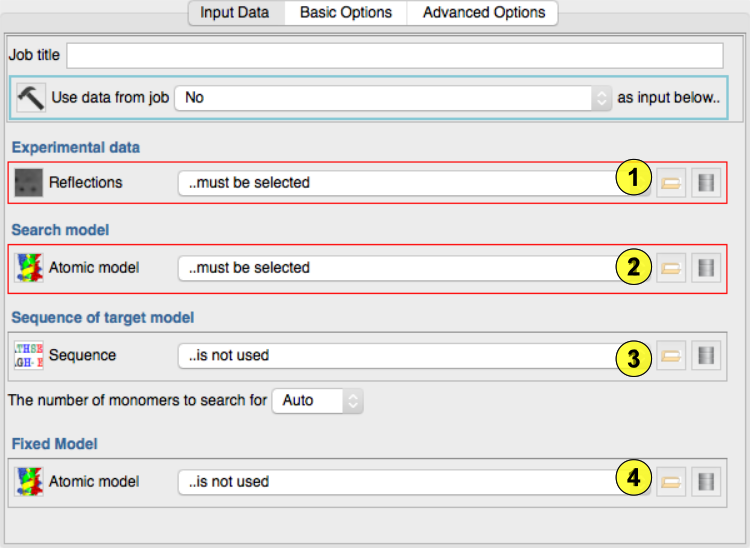Click the hammer icon beside Use data from job

tap(31, 98)
